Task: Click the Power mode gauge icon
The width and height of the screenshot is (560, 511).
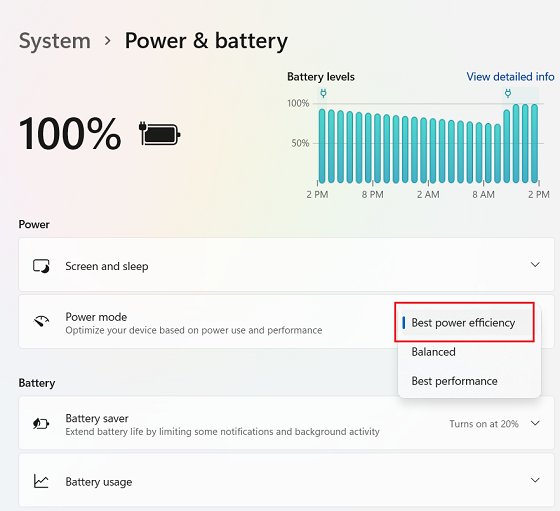Action: tap(41, 321)
